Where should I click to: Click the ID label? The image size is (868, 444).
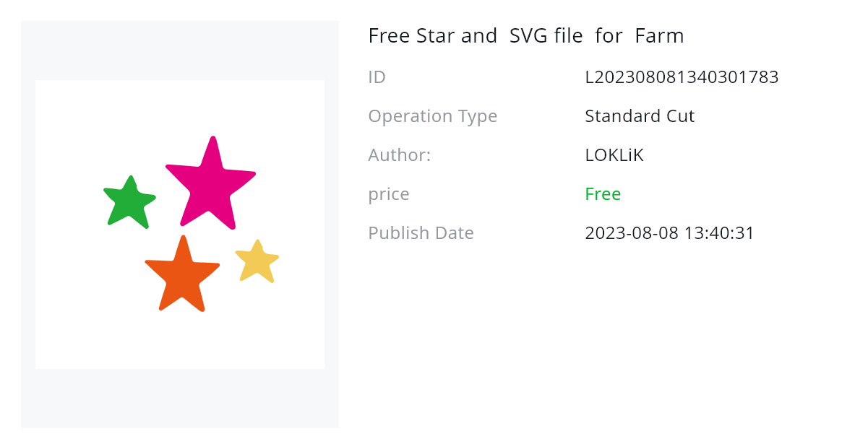(x=377, y=77)
